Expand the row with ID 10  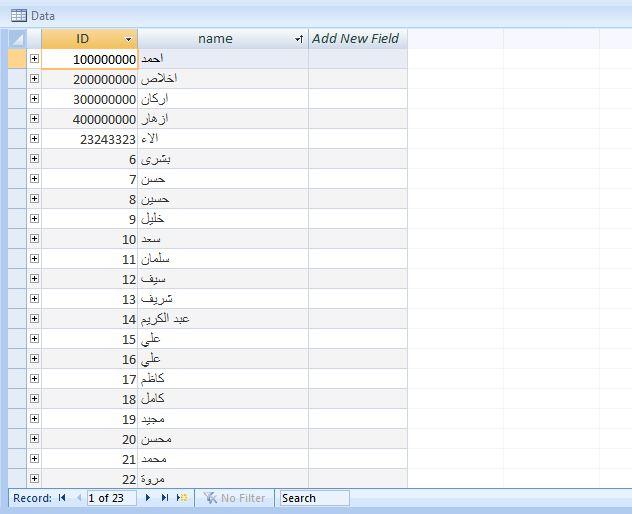(x=34, y=239)
